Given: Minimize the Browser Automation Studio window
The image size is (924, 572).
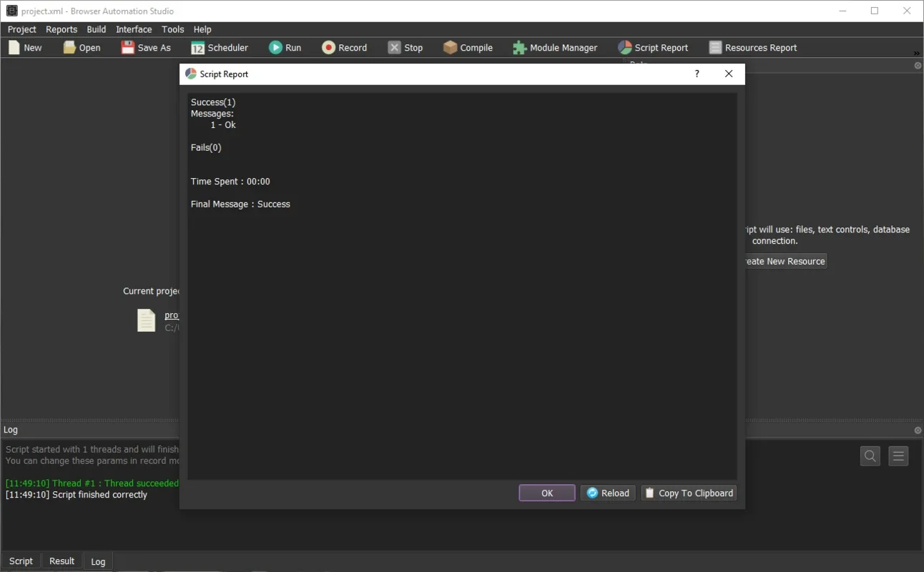Looking at the screenshot, I should tap(842, 11).
